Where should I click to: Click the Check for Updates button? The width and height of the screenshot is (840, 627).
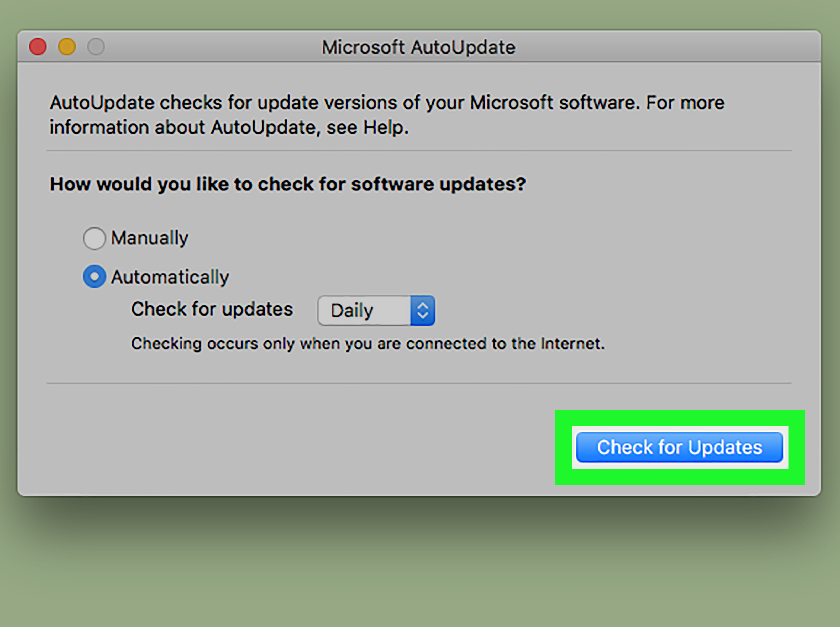[680, 448]
